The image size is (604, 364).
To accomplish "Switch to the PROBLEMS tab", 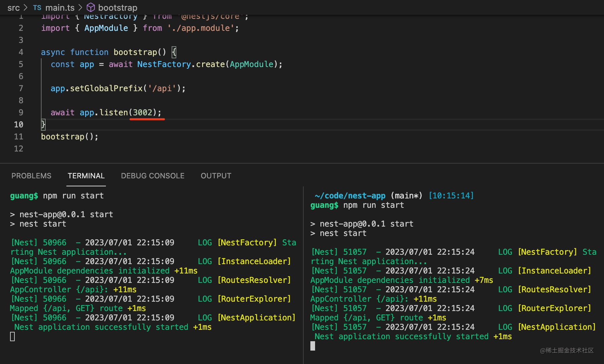I will pyautogui.click(x=31, y=176).
